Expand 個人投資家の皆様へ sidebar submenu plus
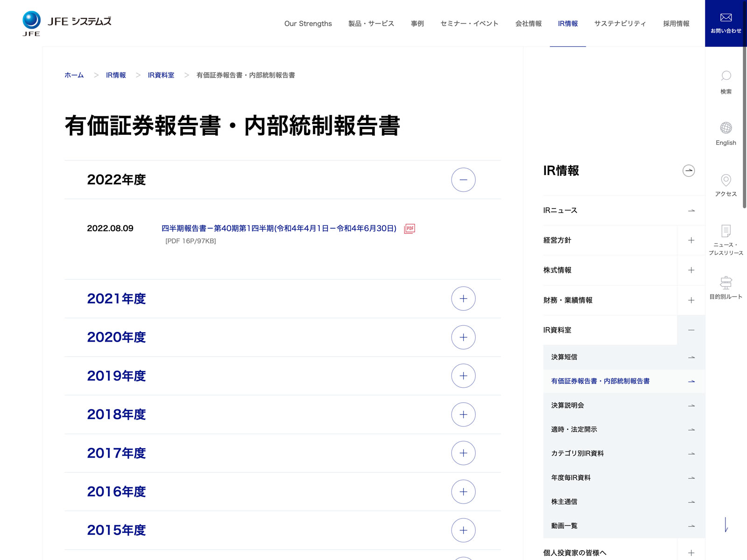 click(x=691, y=553)
